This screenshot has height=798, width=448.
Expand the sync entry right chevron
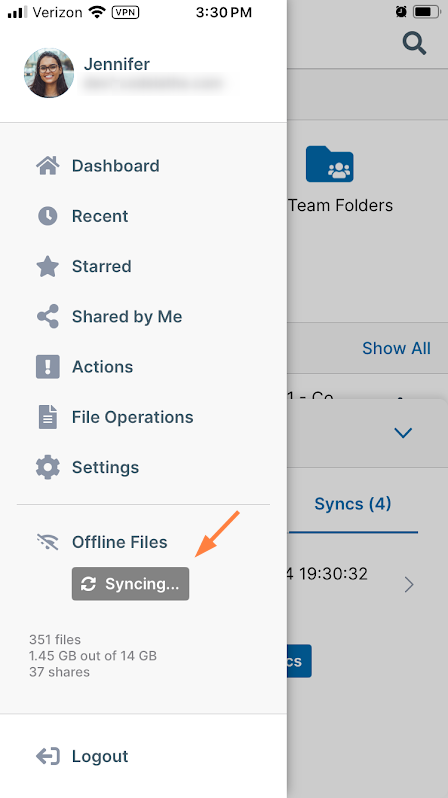click(409, 585)
